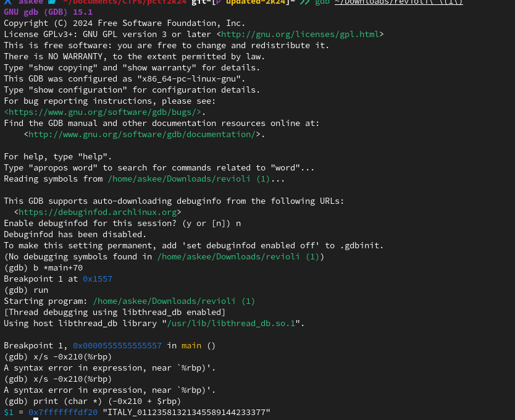Open the GPL license URL

(300, 34)
